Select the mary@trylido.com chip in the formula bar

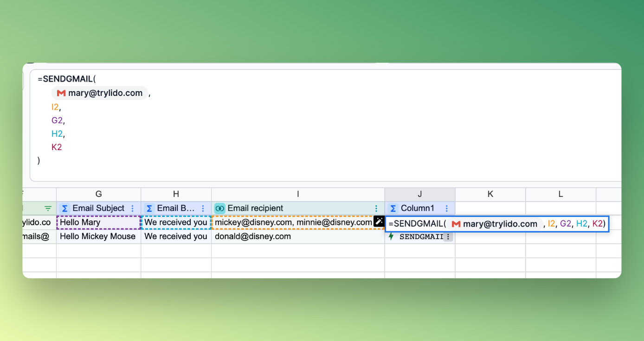click(x=99, y=93)
